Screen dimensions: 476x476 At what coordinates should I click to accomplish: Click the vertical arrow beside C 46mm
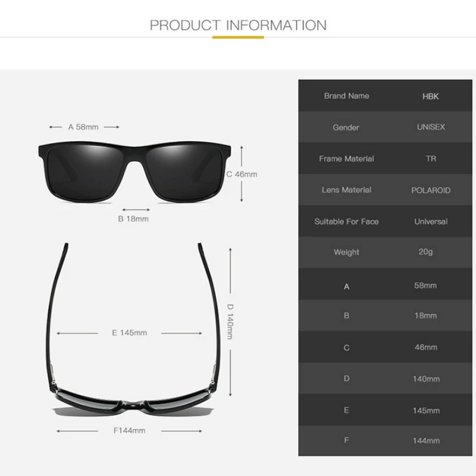coord(242,174)
